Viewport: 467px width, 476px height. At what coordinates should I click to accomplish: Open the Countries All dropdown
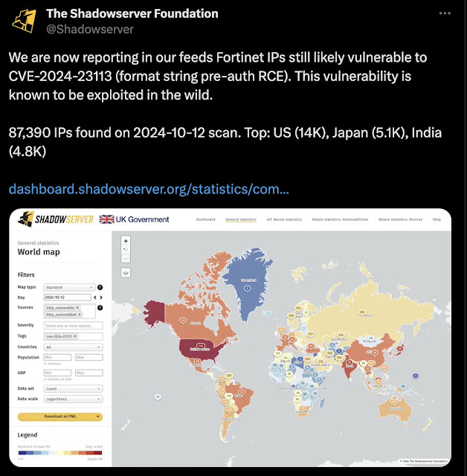click(73, 347)
